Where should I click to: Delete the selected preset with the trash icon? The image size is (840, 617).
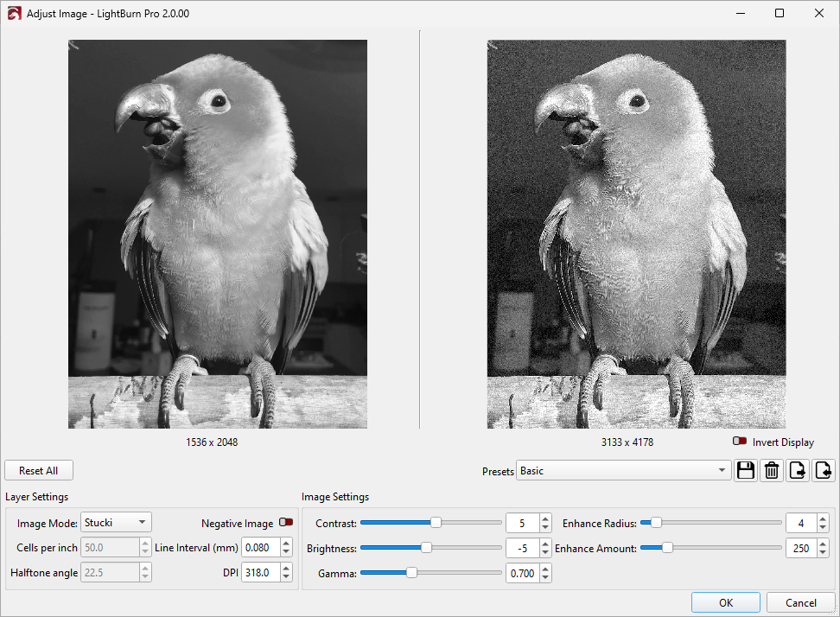772,471
